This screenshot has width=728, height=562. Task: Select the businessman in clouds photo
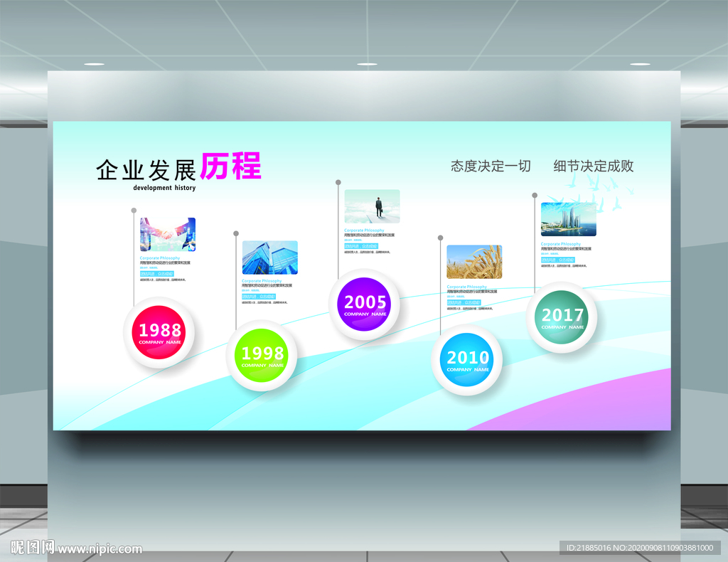pos(372,206)
